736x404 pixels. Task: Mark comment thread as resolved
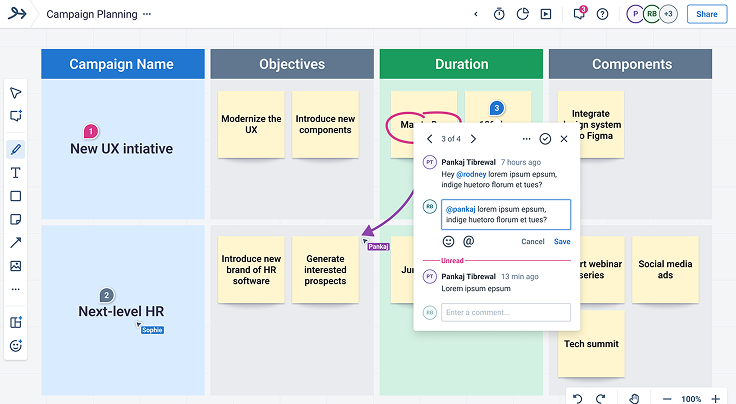545,139
